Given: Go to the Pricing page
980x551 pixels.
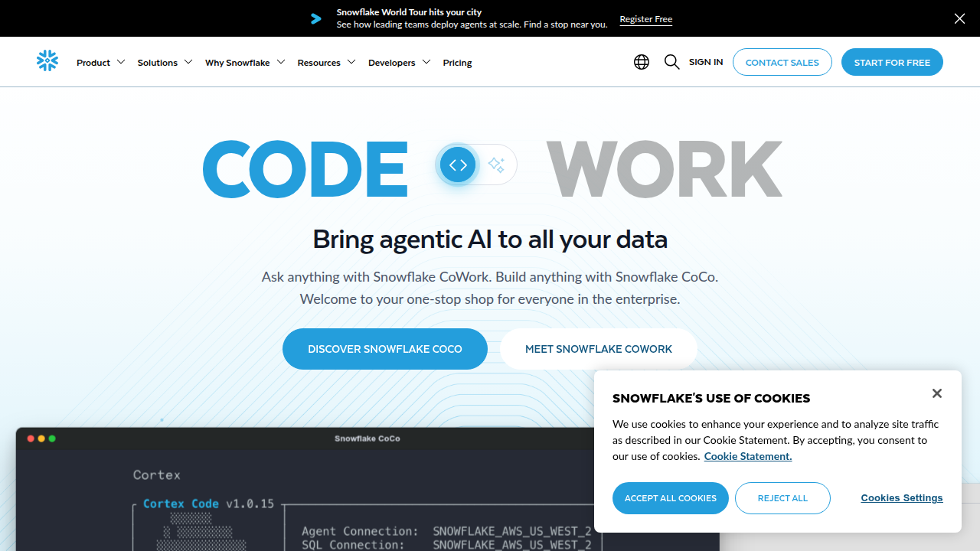Looking at the screenshot, I should click(457, 63).
